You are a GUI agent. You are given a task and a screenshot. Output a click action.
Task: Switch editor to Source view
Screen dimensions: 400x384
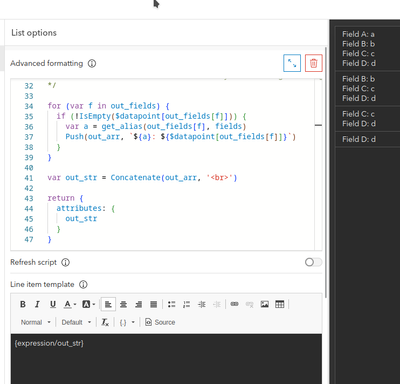coord(160,322)
